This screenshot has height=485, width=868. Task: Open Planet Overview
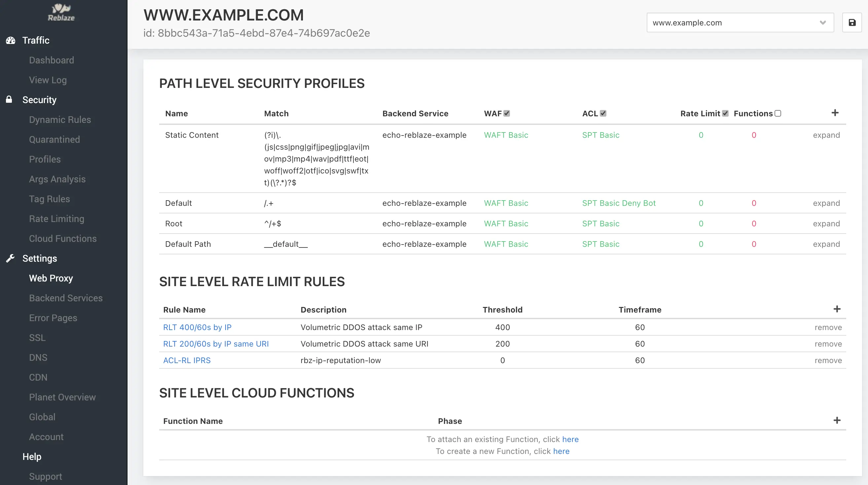pos(62,397)
